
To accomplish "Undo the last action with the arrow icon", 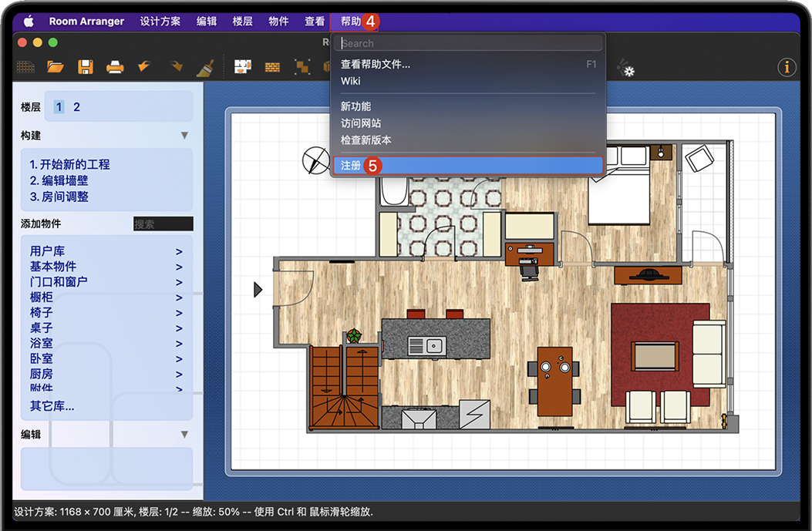I will [x=144, y=67].
